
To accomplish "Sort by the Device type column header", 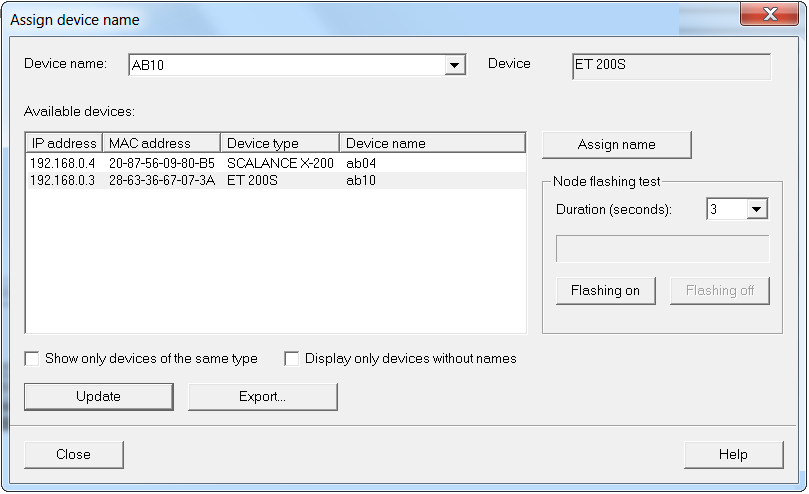I will coord(280,143).
